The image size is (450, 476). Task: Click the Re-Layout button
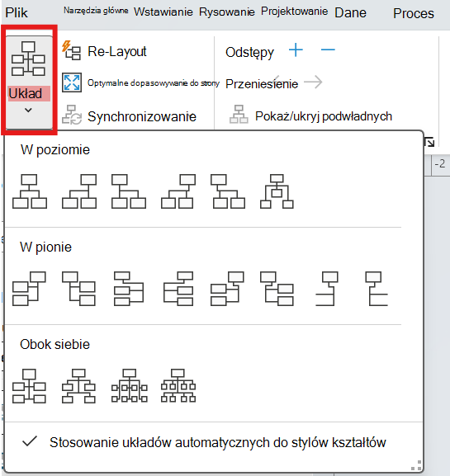[x=104, y=51]
